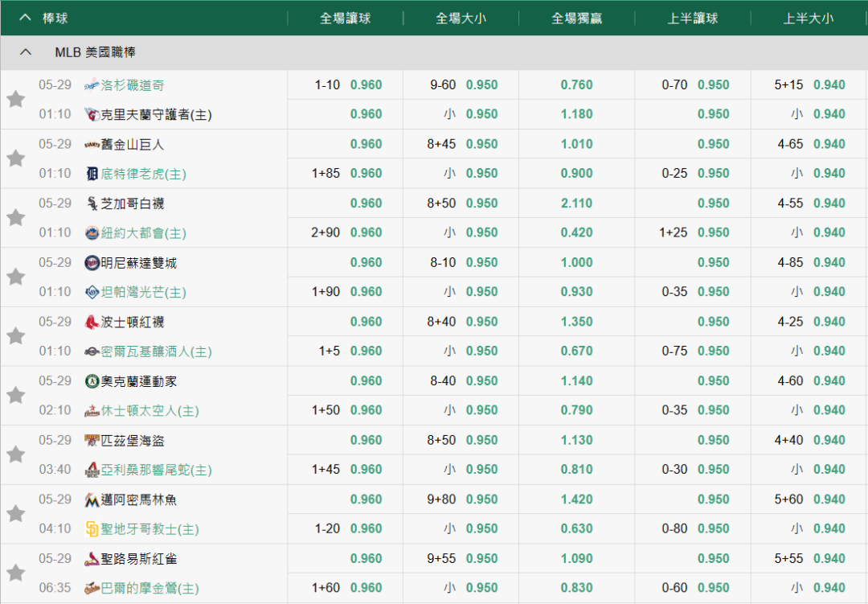Collapse the 棒球 section chevron
Viewport: 868px width, 604px height.
[25, 18]
